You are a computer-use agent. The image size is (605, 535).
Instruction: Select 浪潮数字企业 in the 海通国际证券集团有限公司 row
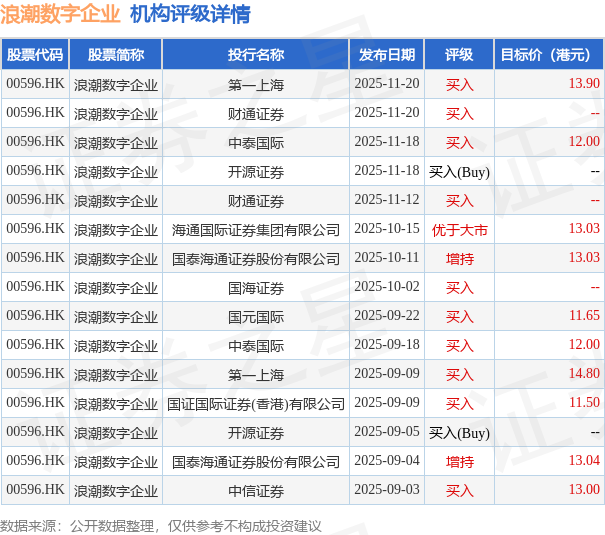(x=116, y=230)
